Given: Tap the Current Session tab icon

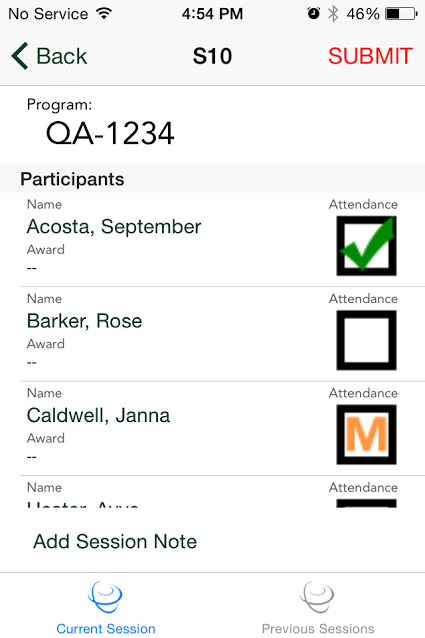Looking at the screenshot, I should [x=105, y=596].
